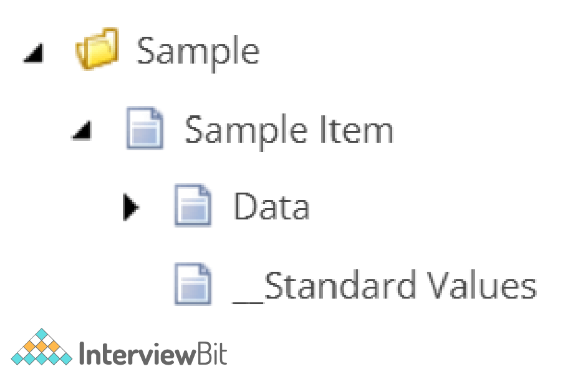Click the Sample Item template icon
This screenshot has width=588, height=379.
pos(145,128)
